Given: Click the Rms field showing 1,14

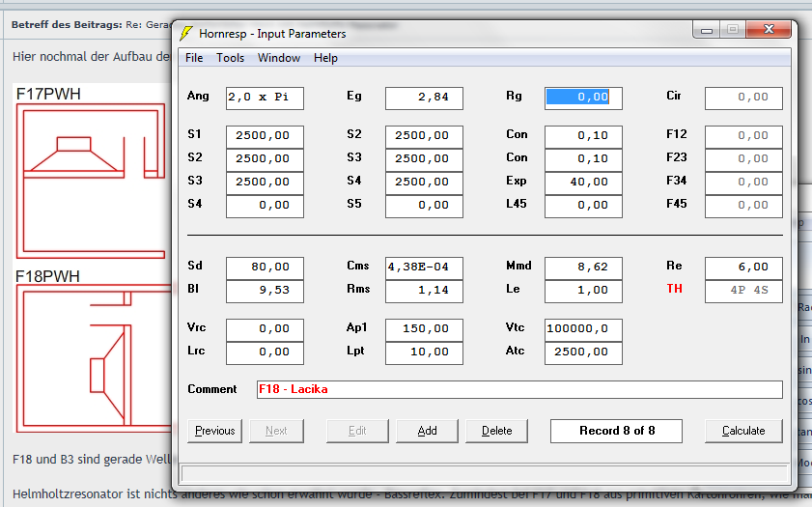Looking at the screenshot, I should click(x=424, y=291).
